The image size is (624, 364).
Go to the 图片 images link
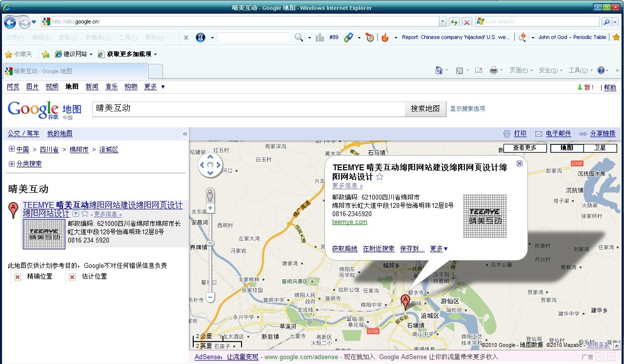[32, 87]
